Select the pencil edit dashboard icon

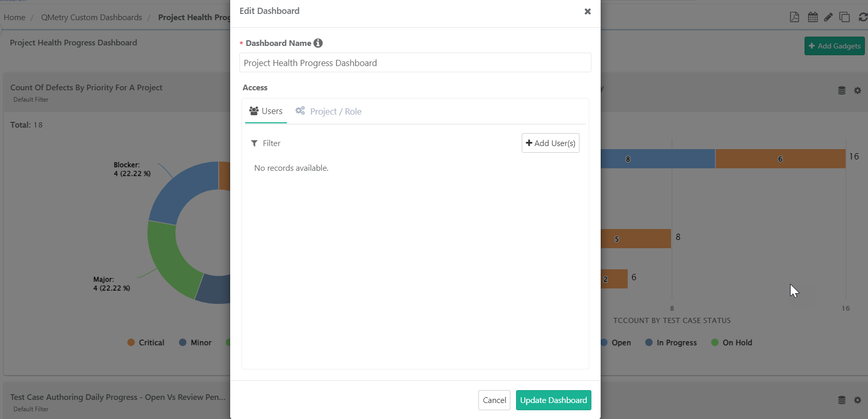pos(829,17)
